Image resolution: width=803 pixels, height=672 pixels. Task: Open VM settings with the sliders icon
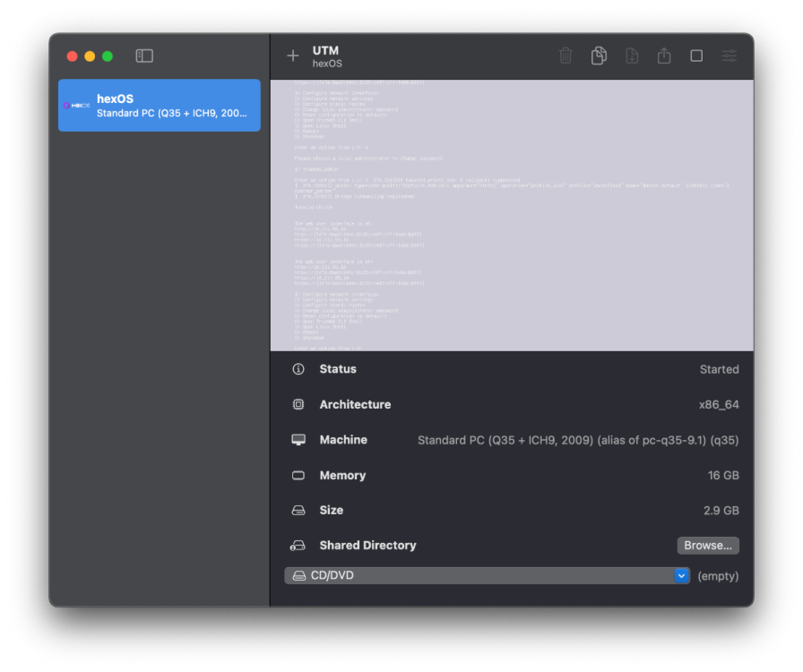730,56
